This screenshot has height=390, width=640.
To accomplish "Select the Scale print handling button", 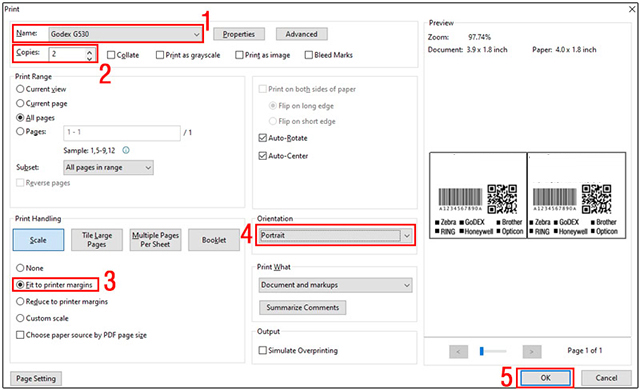I will 38,240.
